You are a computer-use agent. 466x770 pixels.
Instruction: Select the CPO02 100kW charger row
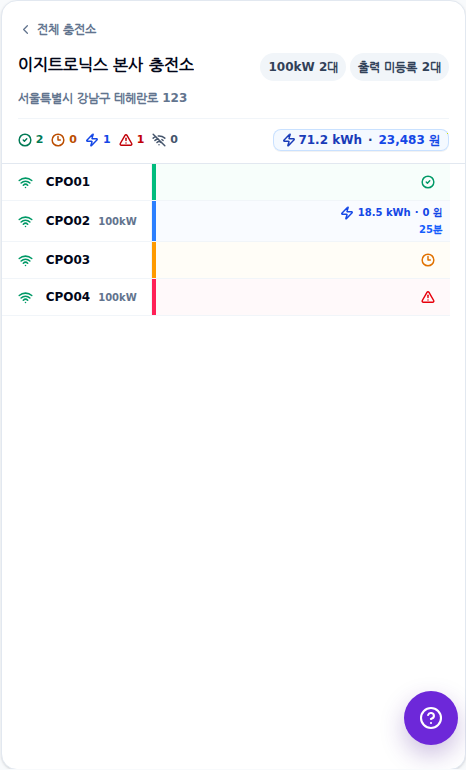(x=226, y=221)
